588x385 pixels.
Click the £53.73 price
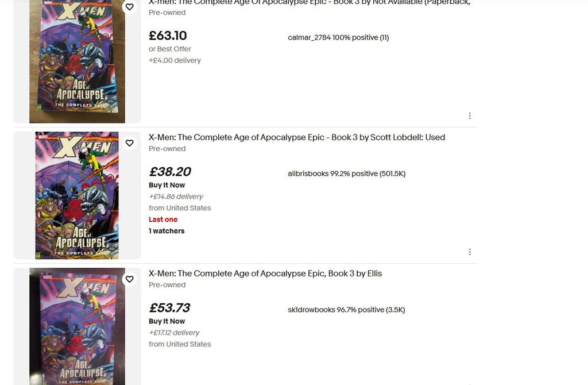(x=169, y=308)
